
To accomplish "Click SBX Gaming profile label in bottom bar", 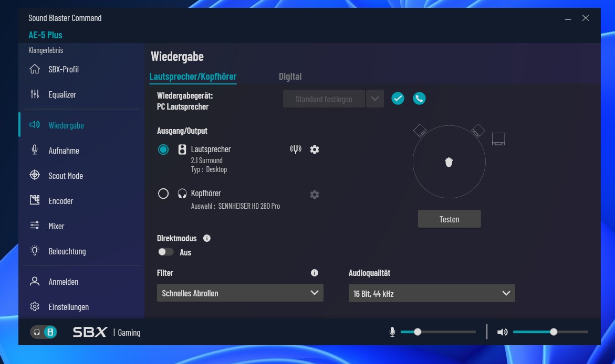I will point(107,332).
